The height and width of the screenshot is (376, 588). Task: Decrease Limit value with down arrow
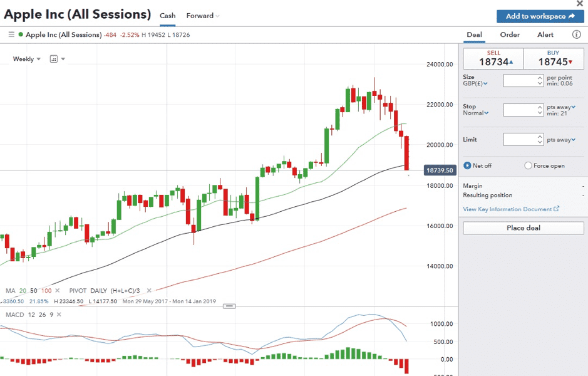click(540, 142)
